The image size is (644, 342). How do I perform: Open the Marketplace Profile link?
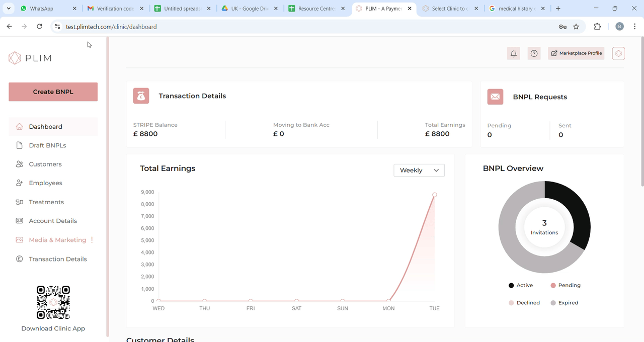576,53
